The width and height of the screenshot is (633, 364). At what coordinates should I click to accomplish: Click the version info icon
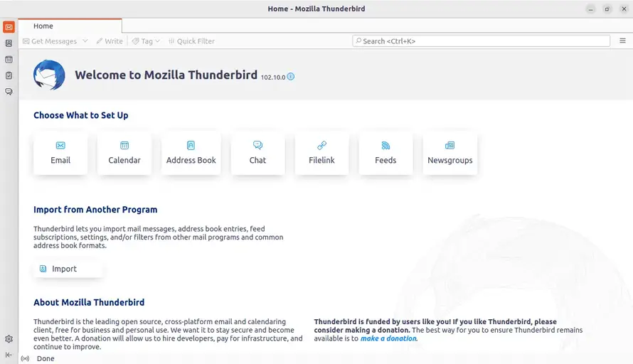point(291,76)
